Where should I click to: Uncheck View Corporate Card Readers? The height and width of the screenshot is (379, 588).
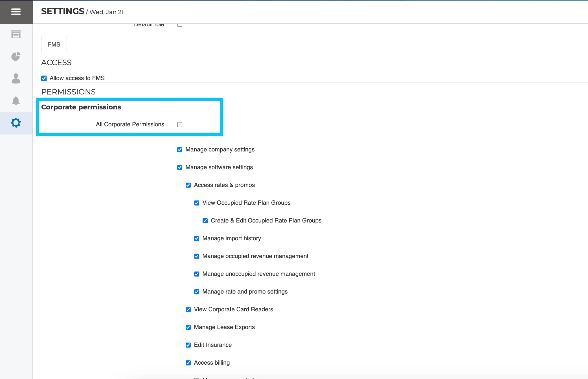pyautogui.click(x=188, y=310)
